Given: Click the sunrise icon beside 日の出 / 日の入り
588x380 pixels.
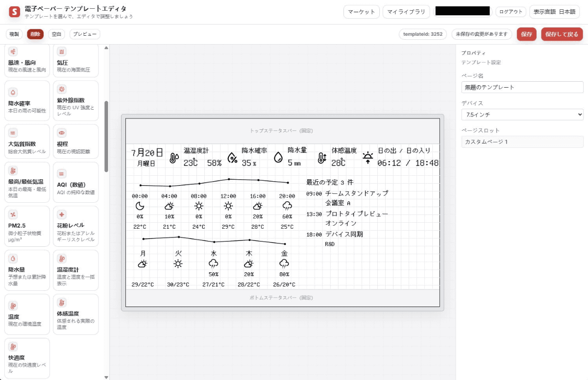Looking at the screenshot, I should (367, 157).
